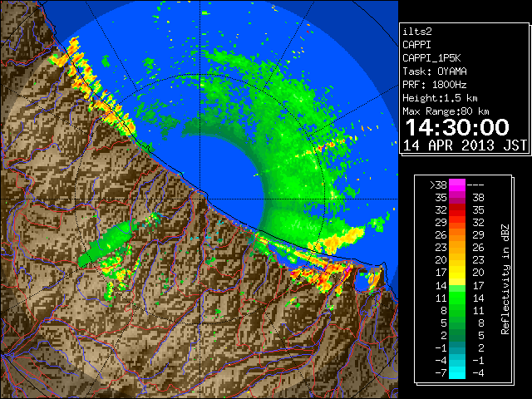Click the Task: OYAMA text
Image resolution: width=532 pixels, height=399 pixels.
point(435,71)
